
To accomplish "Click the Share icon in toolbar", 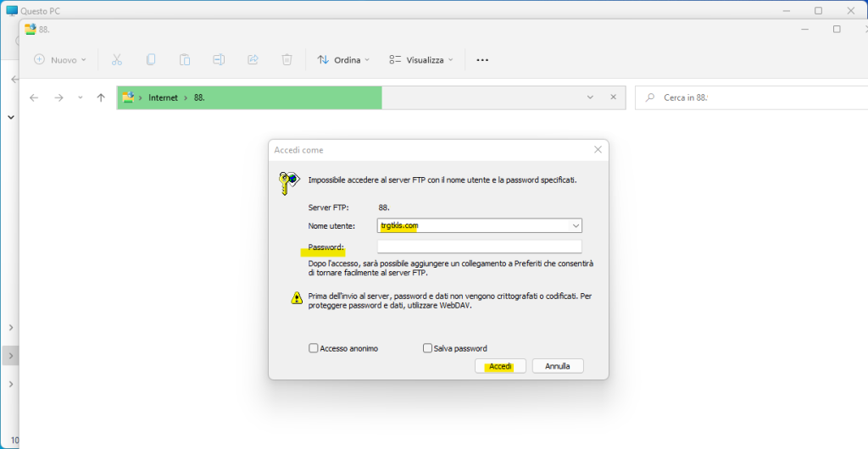I will point(253,60).
